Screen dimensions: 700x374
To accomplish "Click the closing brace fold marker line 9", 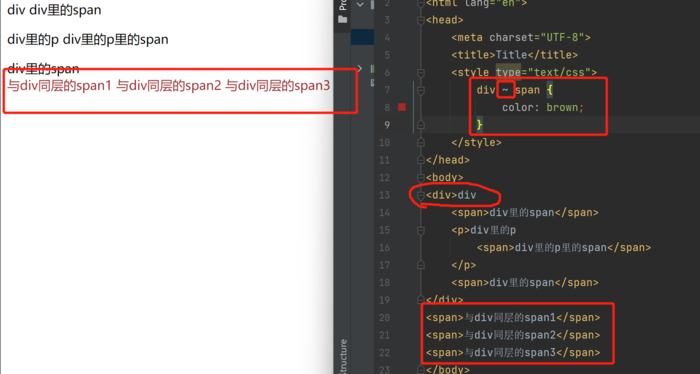I will 421,125.
